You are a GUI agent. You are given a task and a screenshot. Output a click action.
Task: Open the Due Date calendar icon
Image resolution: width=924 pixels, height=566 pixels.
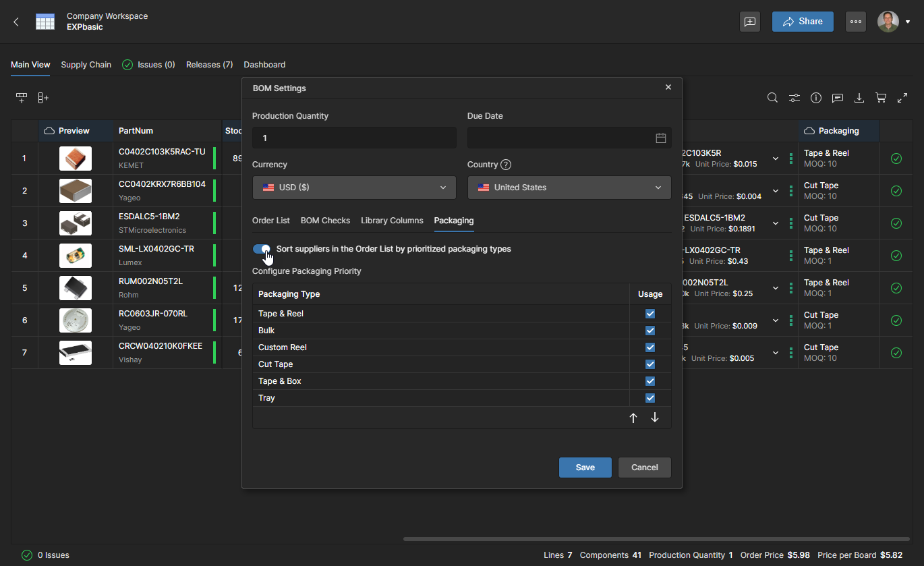pos(660,138)
